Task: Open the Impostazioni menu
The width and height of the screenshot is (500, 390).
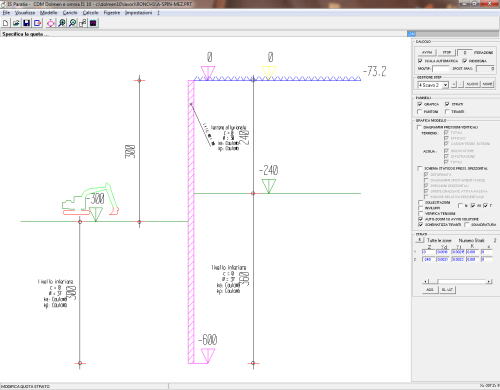Action: [x=139, y=13]
